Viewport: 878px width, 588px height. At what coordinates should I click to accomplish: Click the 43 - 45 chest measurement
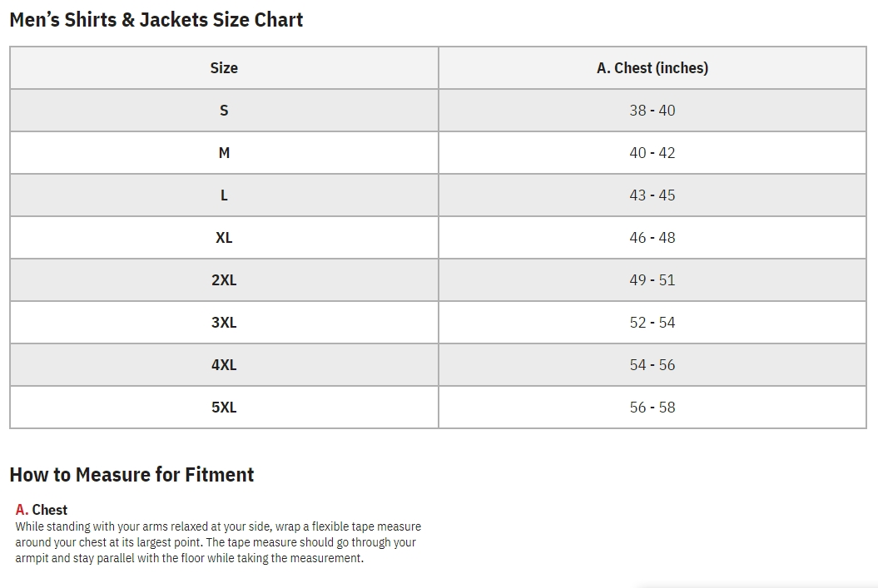652,195
